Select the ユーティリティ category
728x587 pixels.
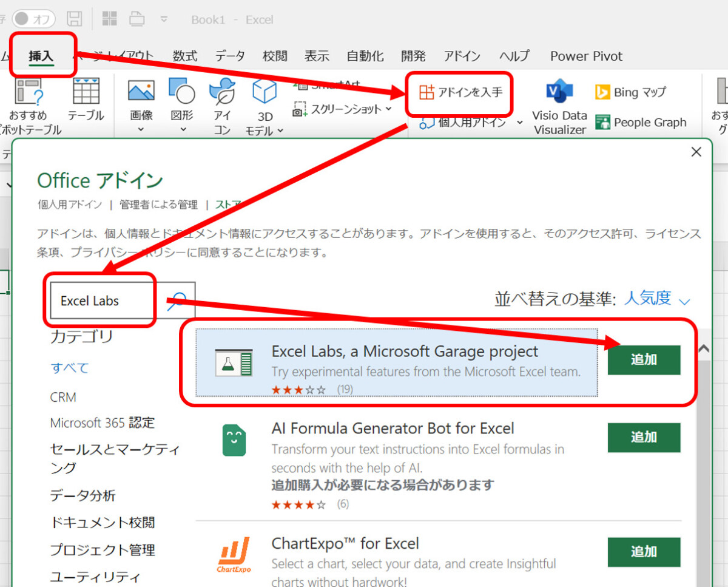coord(95,577)
